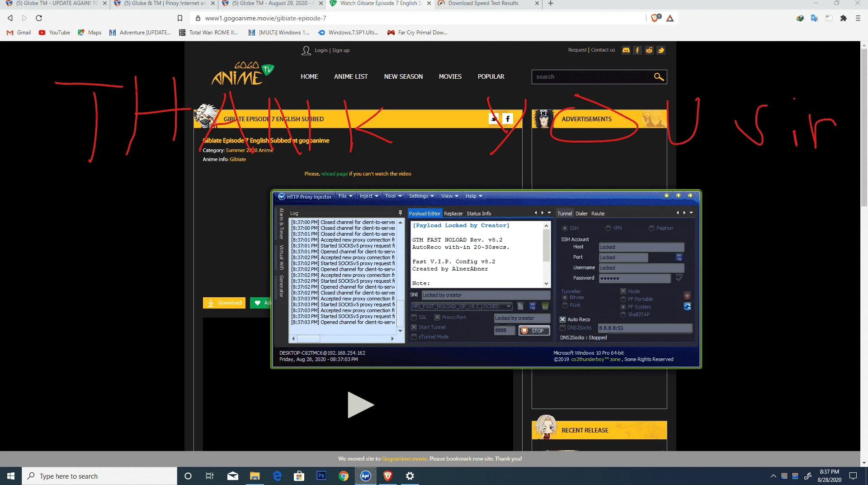Click blue refresh icon beside PF System
Viewport: 868px width, 485px height.
point(687,306)
